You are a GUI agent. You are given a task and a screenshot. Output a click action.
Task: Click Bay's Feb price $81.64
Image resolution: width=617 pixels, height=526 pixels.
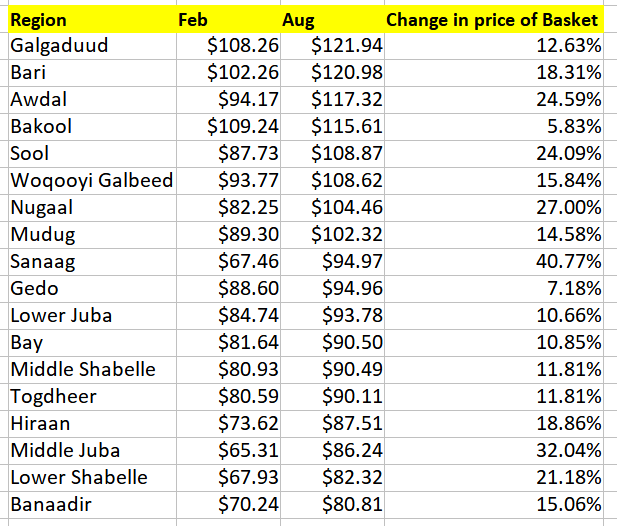228,343
